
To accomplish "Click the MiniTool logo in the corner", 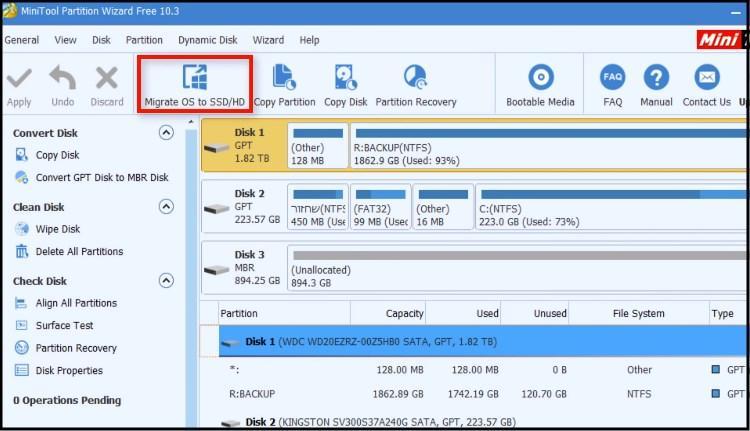I will point(721,40).
